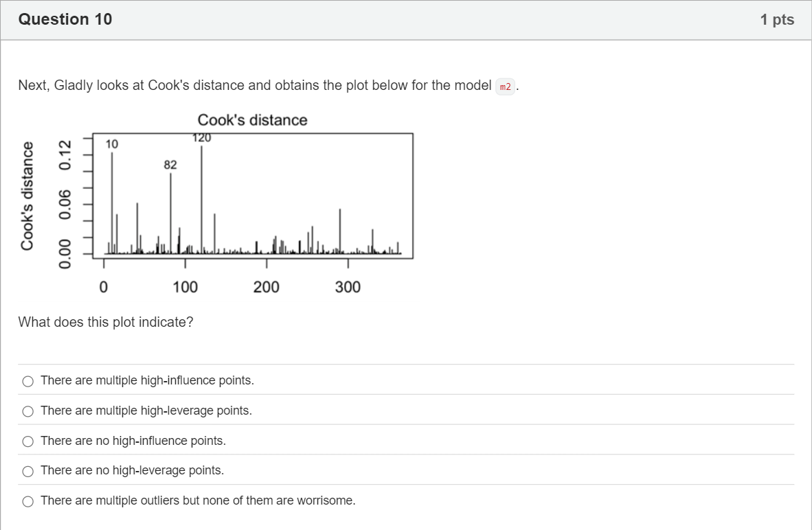812x530 pixels.
Task: Click observation label 82 in the plot
Action: click(x=170, y=165)
